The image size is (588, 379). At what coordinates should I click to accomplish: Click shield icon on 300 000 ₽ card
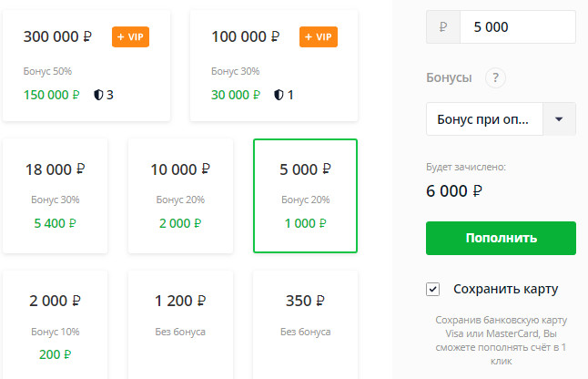tap(98, 95)
